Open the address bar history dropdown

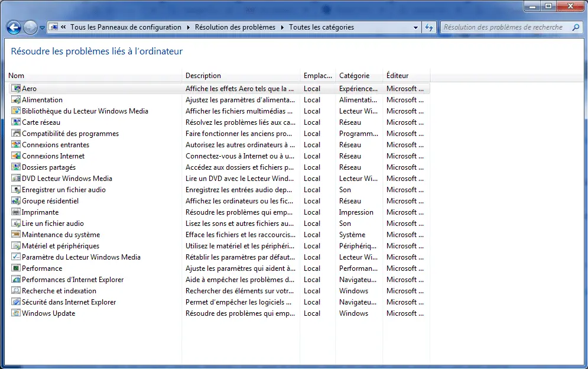pyautogui.click(x=415, y=27)
